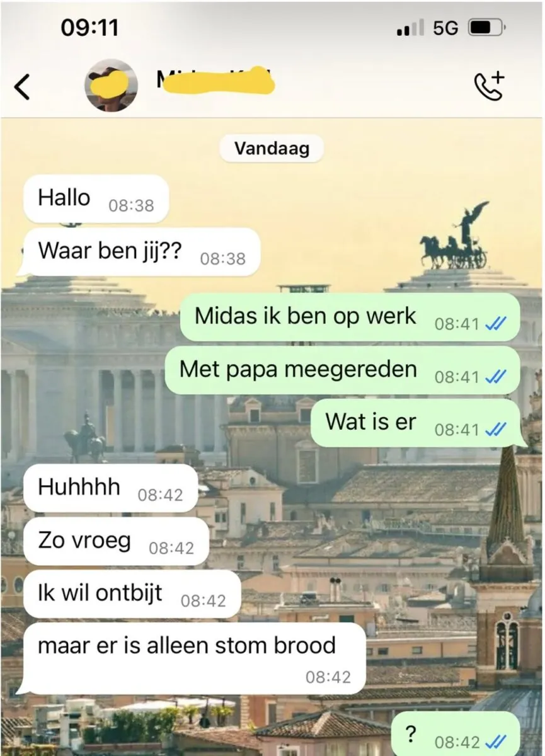
Task: Select the 'Midas ik ben op werk' message
Action: coord(350,317)
